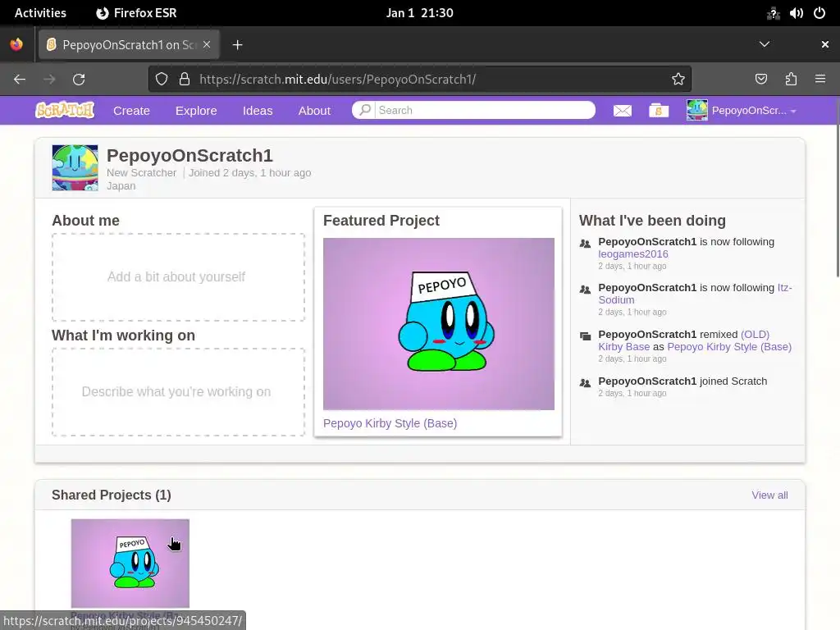Close the PepoyoOnScratch1 tab
The height and width of the screenshot is (630, 840).
tap(207, 44)
